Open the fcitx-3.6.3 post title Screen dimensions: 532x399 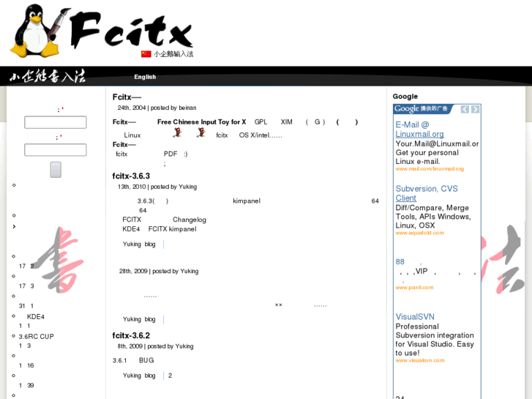tap(131, 176)
